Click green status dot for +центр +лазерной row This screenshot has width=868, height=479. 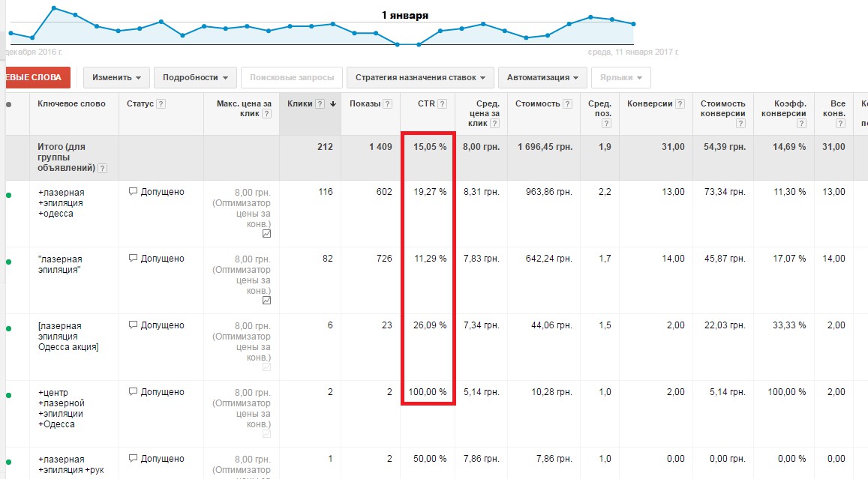8,396
